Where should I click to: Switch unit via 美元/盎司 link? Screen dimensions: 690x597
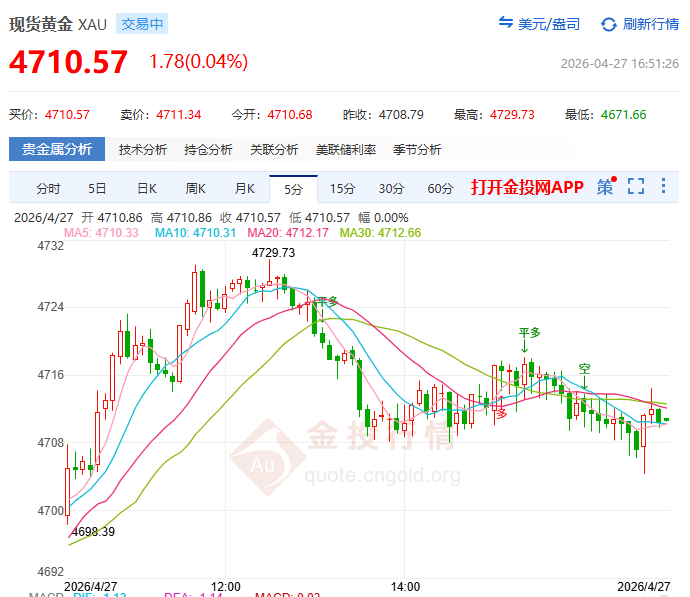549,24
